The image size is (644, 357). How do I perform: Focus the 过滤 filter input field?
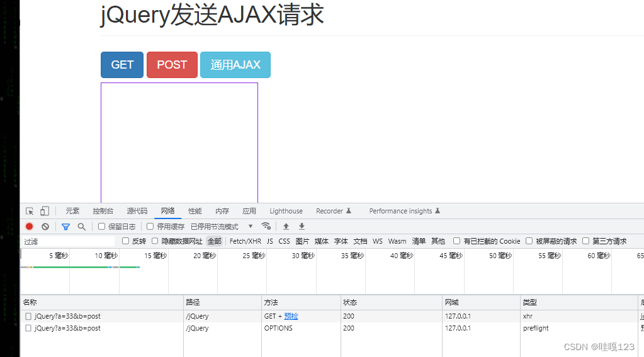[x=68, y=242]
